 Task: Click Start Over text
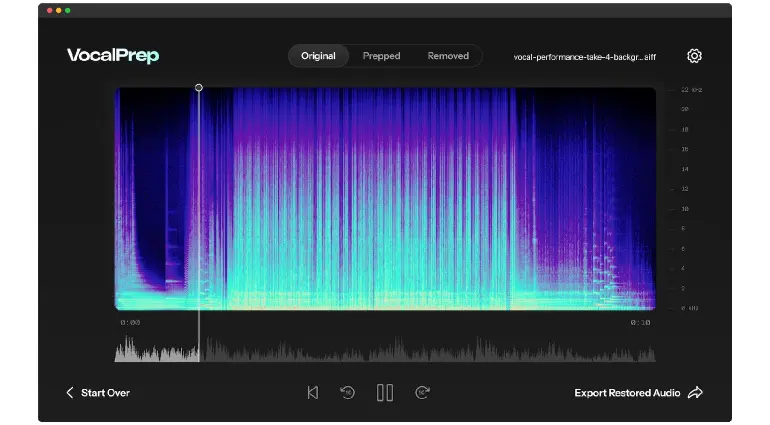coord(105,393)
